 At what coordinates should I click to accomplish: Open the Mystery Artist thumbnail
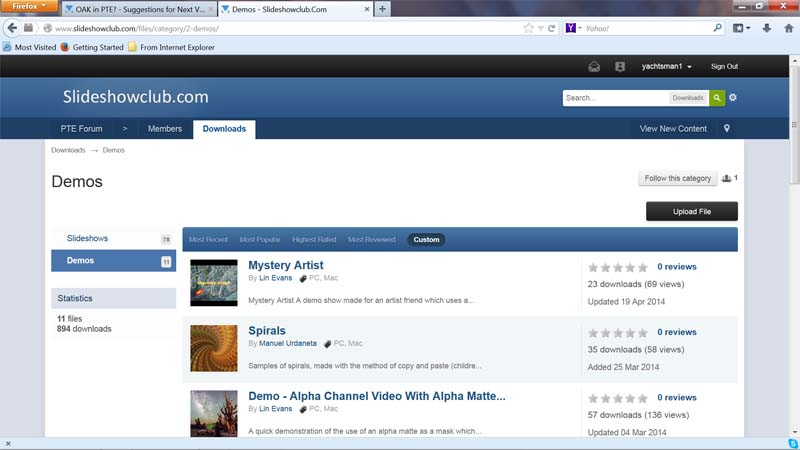[214, 283]
